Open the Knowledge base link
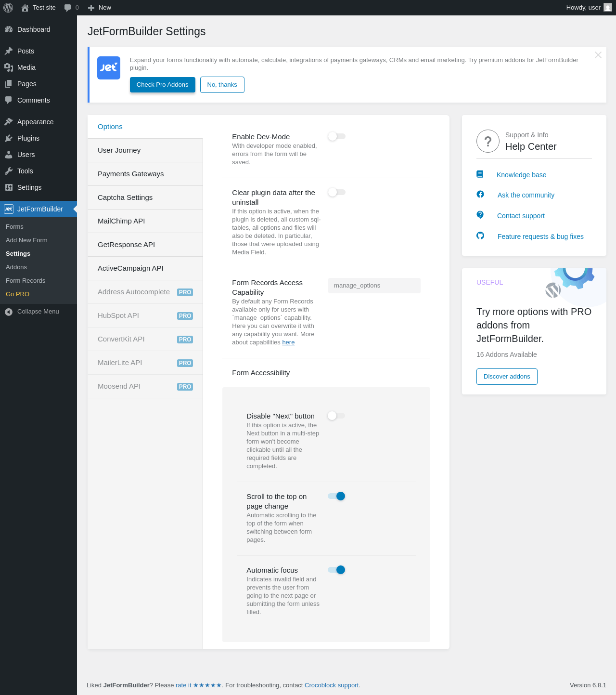This screenshot has height=695, width=616. pyautogui.click(x=522, y=175)
